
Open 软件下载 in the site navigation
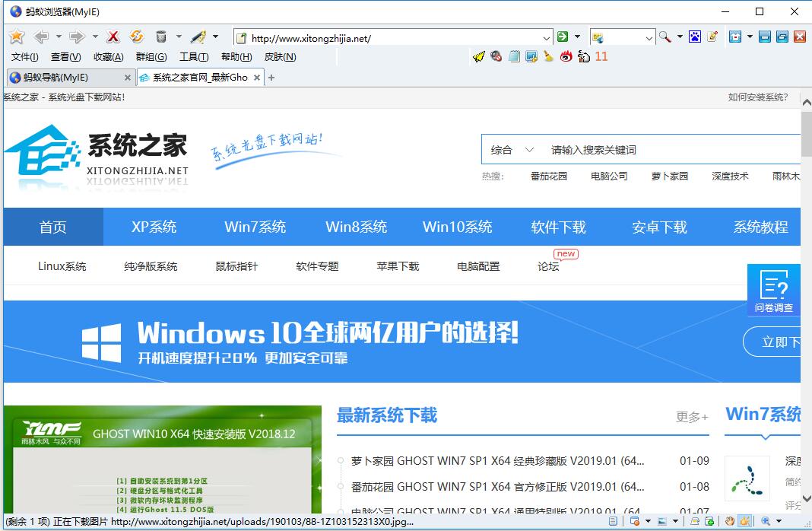pyautogui.click(x=558, y=227)
